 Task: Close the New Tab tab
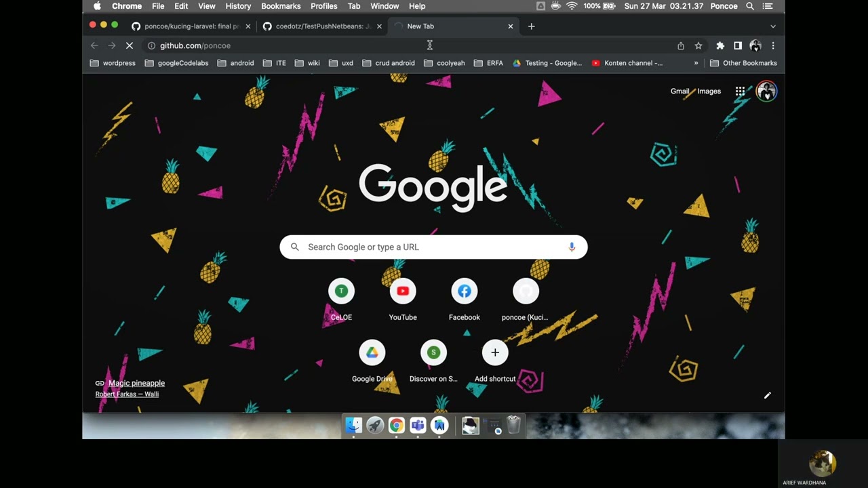(511, 26)
